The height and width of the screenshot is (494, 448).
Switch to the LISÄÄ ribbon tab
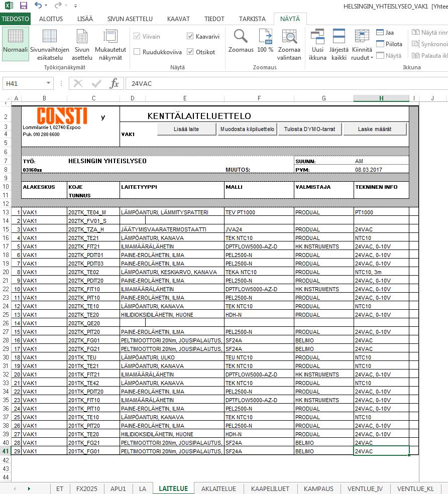(x=85, y=19)
